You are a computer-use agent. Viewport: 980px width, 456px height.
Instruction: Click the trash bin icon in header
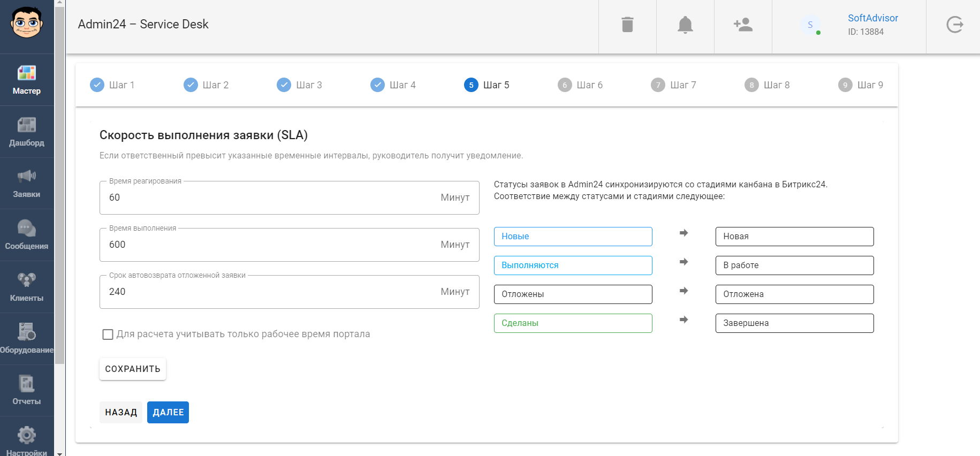[x=627, y=25]
